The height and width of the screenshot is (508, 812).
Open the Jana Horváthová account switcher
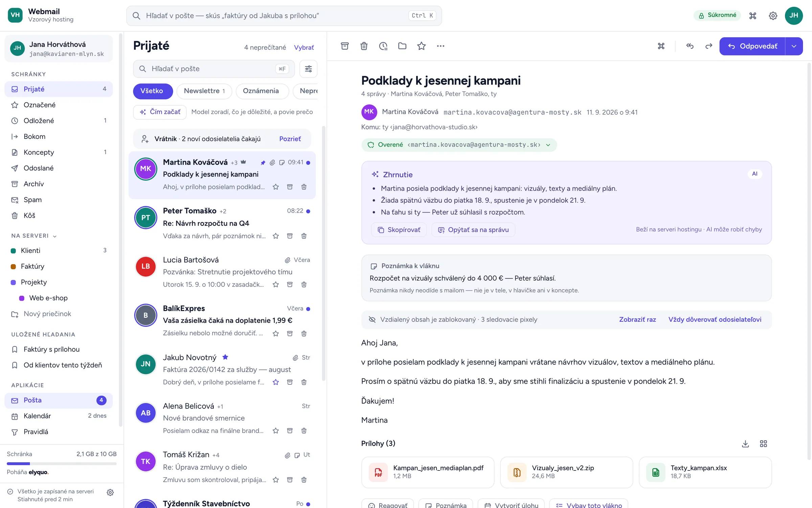(59, 49)
